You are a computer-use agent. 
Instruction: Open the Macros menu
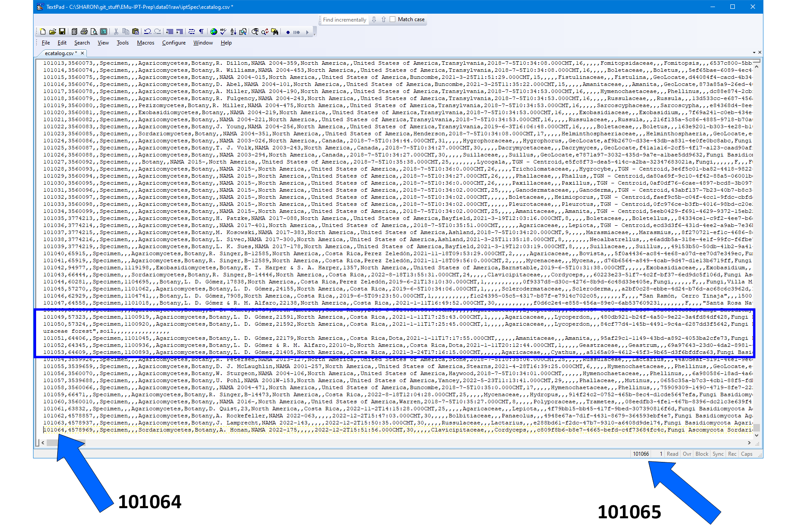pyautogui.click(x=145, y=42)
